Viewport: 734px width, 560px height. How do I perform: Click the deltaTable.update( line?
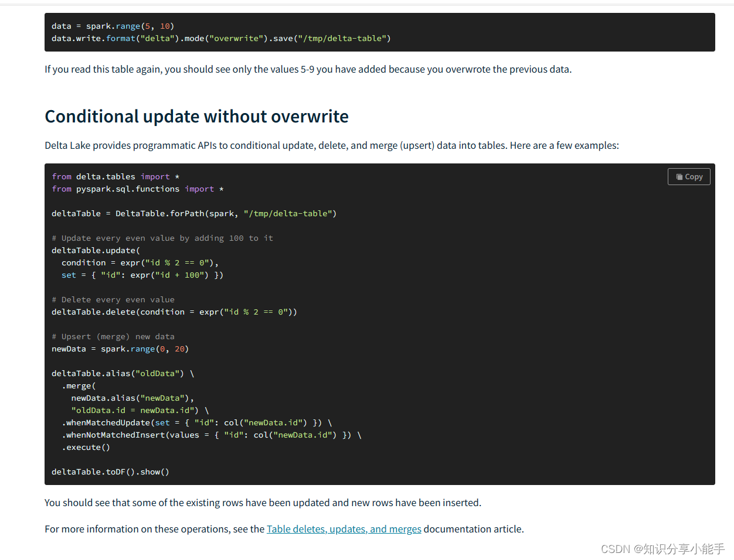click(x=96, y=250)
